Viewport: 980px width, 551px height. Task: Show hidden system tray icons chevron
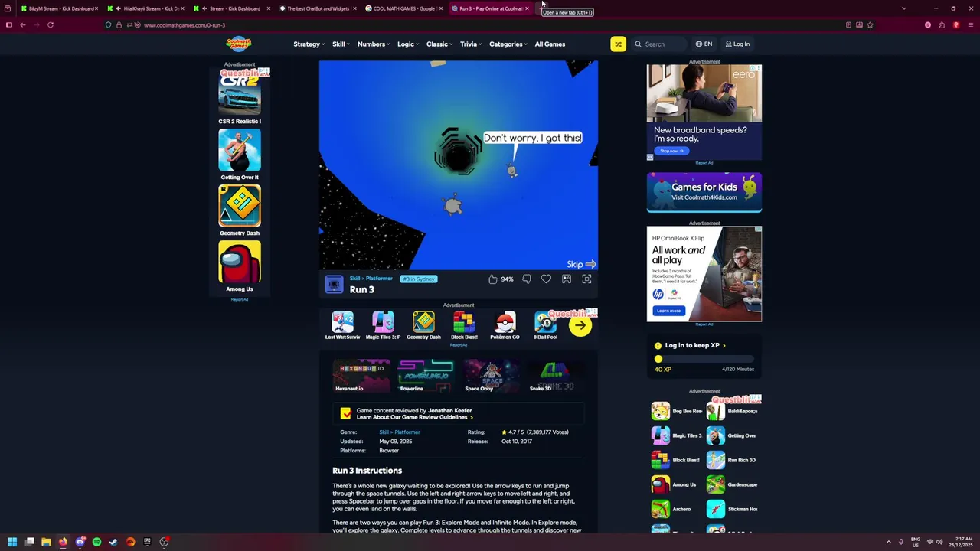click(x=889, y=542)
